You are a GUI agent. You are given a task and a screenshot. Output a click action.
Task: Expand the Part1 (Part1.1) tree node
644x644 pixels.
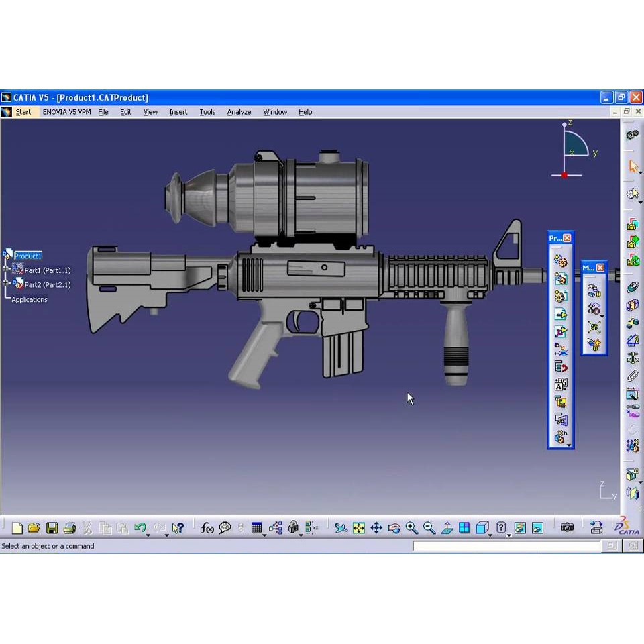click(x=6, y=270)
